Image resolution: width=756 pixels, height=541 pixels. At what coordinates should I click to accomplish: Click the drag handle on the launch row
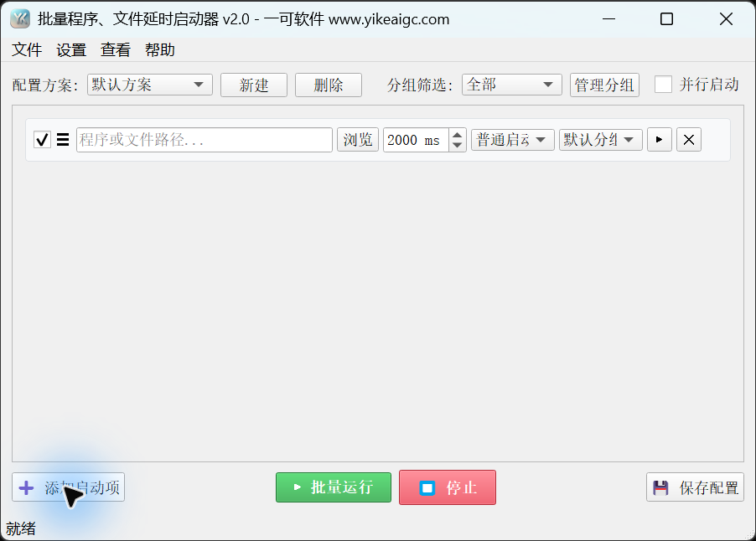coord(63,140)
